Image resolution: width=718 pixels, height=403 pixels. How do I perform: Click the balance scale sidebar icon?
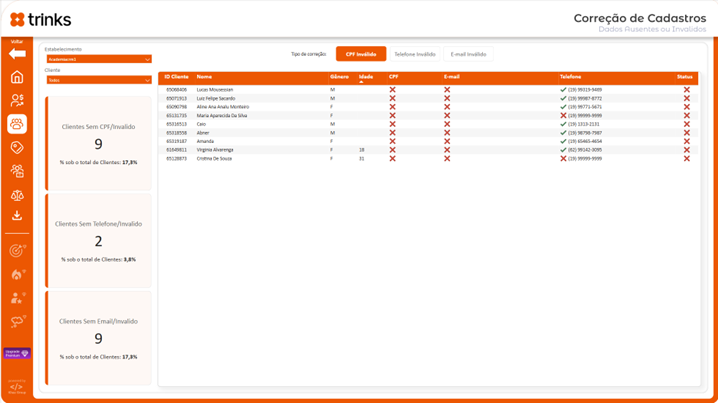coord(17,195)
